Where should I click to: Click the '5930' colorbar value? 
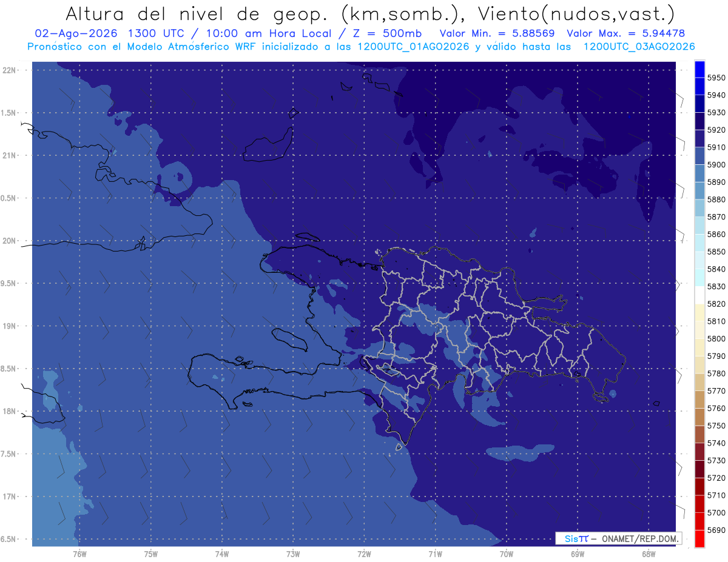716,112
